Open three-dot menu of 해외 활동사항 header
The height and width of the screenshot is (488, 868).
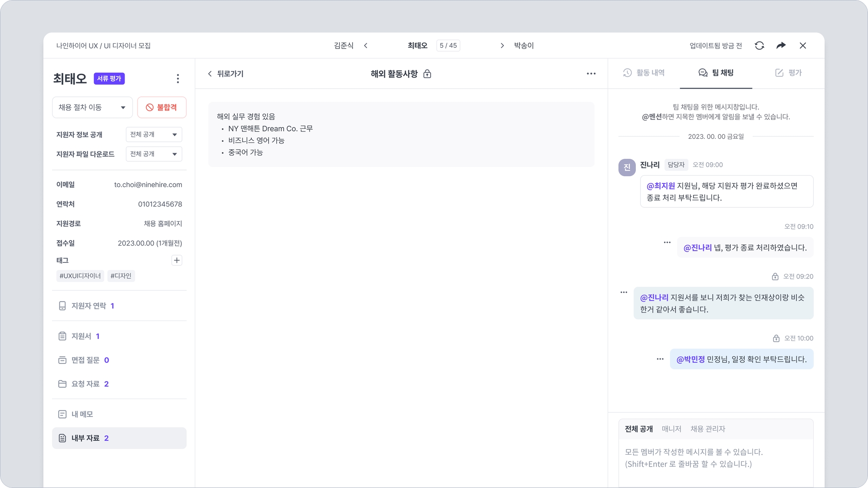point(591,74)
